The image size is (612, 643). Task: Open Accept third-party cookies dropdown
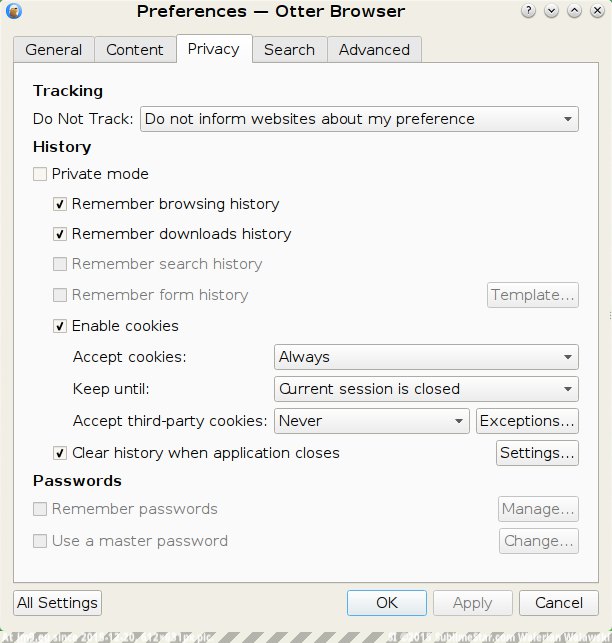(372, 421)
